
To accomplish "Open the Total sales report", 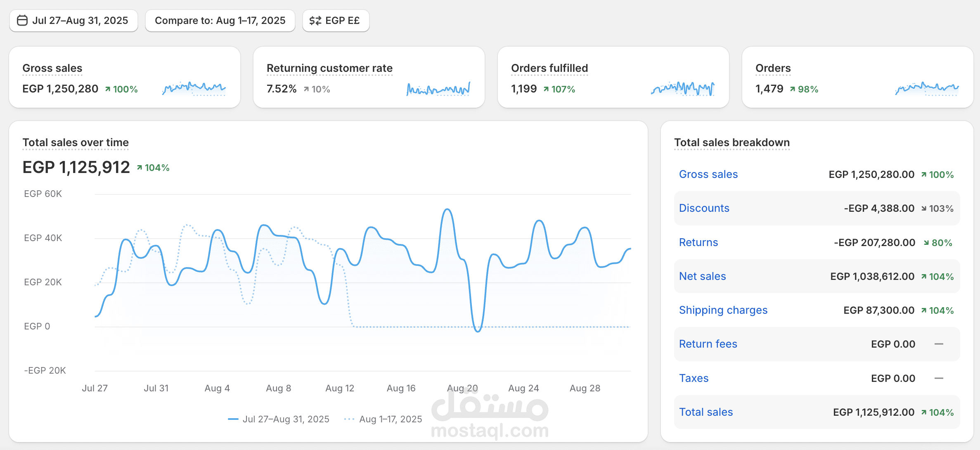I will point(706,412).
